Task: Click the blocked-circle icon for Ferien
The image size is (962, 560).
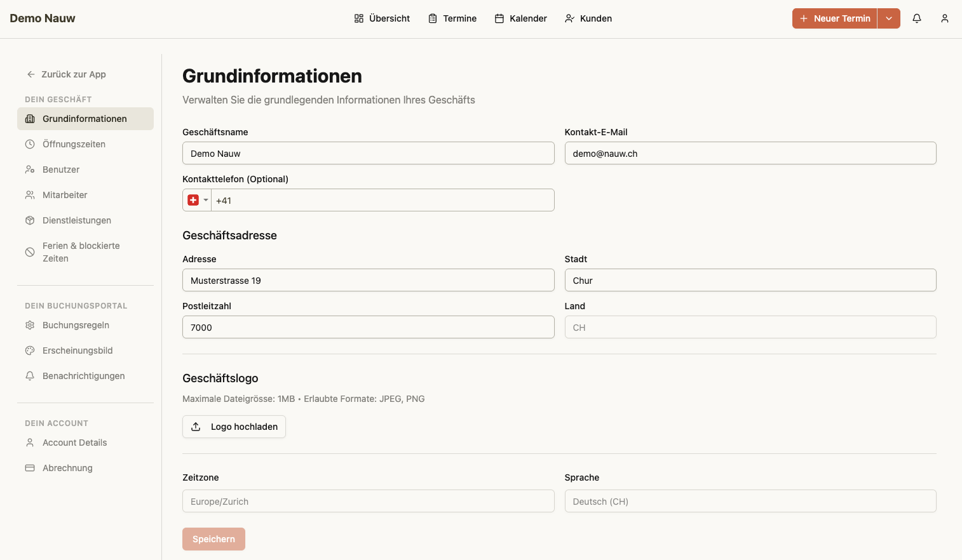Action: coord(30,252)
